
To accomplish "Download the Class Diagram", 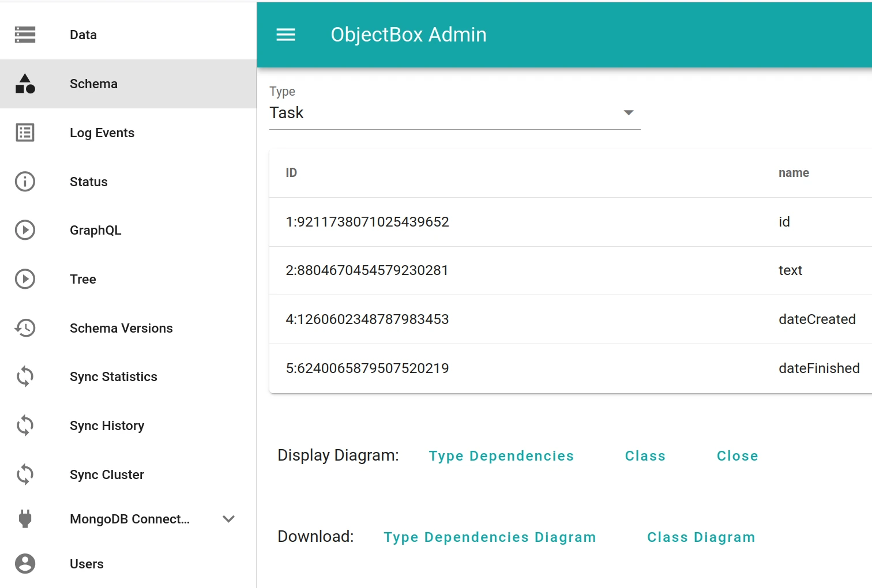I will [701, 537].
